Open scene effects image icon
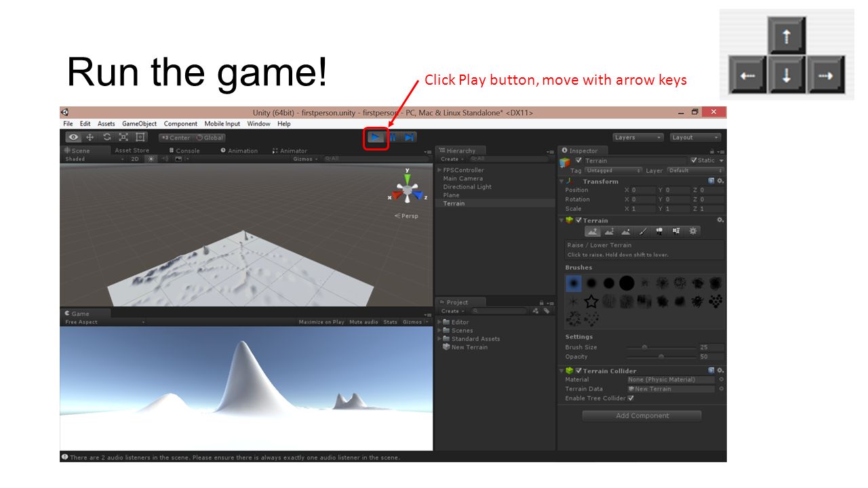868x488 pixels. click(178, 159)
